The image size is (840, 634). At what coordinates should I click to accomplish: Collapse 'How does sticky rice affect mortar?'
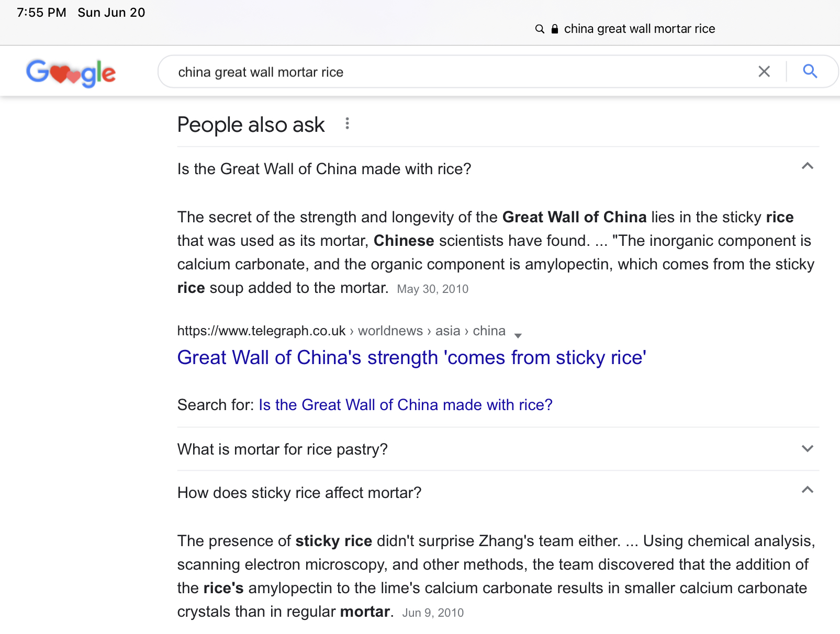(807, 490)
